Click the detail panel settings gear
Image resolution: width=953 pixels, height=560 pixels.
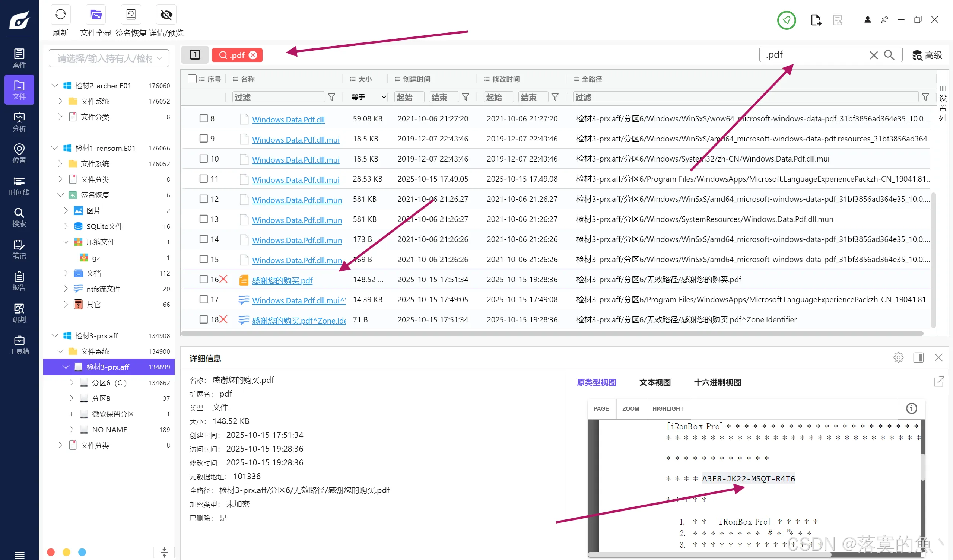coord(899,357)
